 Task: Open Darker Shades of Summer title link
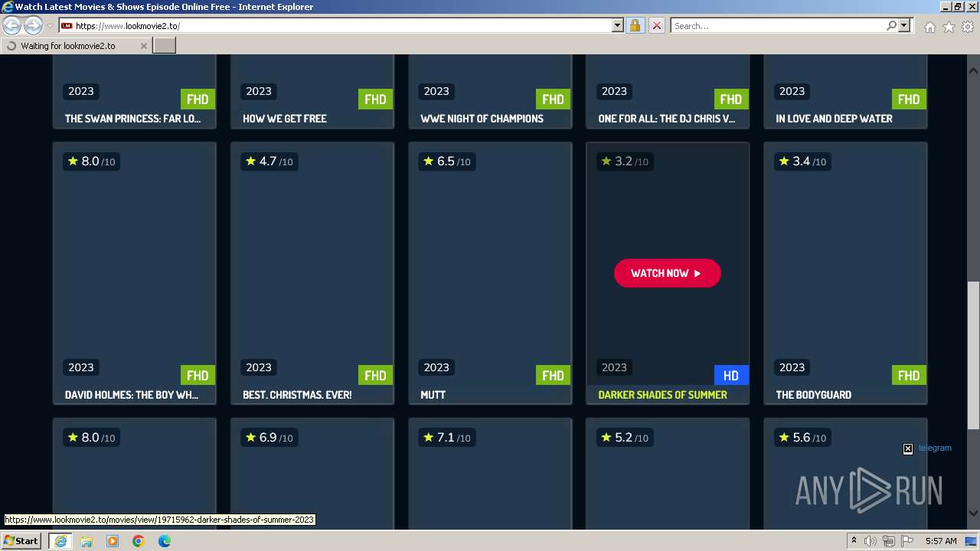pos(662,395)
